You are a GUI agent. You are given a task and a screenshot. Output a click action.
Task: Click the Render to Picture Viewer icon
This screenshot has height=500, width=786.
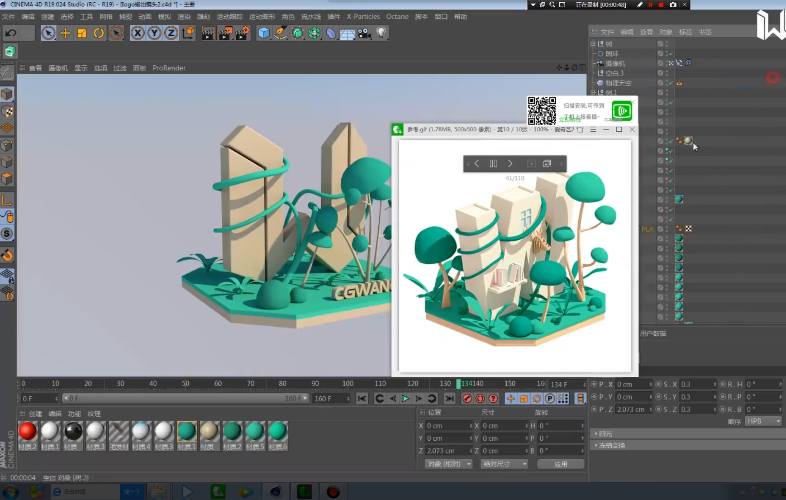click(225, 33)
